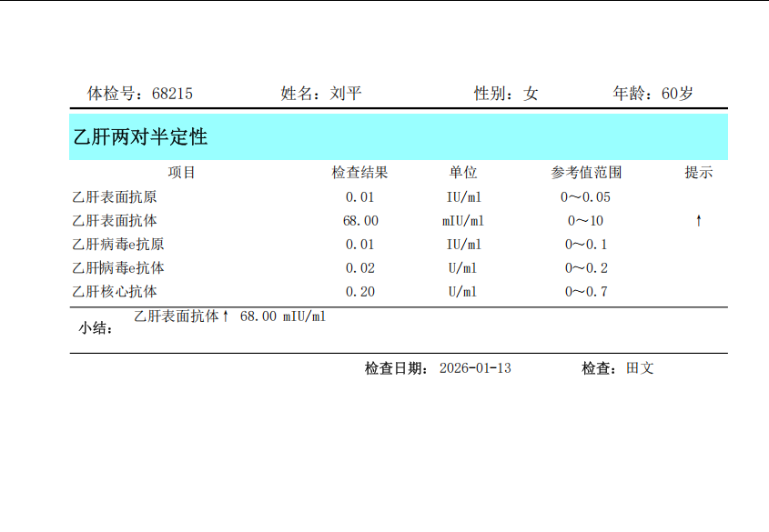
Task: Click the cyan 乙肝两对半定性 section header
Action: [x=398, y=137]
